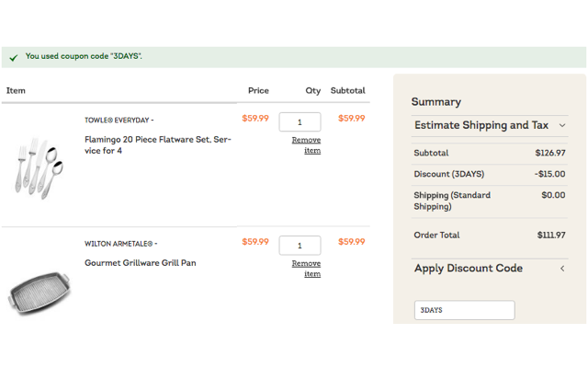Expand the Estimate Shipping and Tax chevron
Viewport: 588px width, 368px height.
[562, 125]
